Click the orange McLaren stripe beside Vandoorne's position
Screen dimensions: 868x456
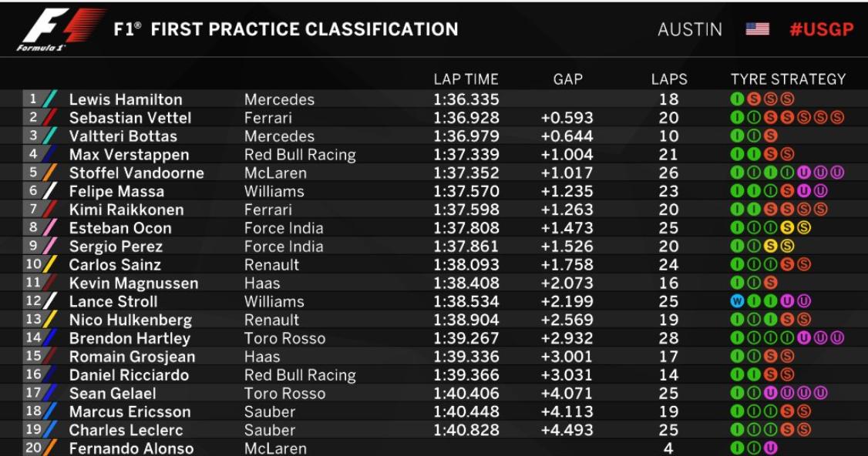coord(49,173)
